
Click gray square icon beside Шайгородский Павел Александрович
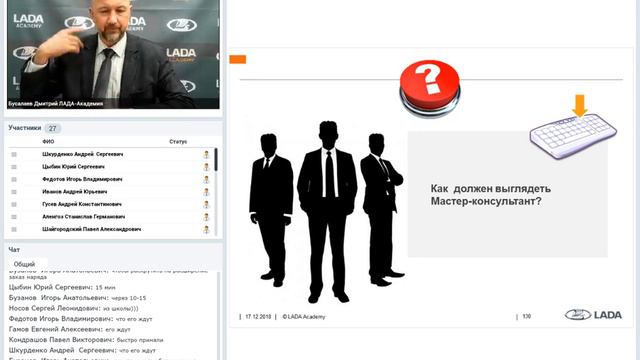coord(14,230)
